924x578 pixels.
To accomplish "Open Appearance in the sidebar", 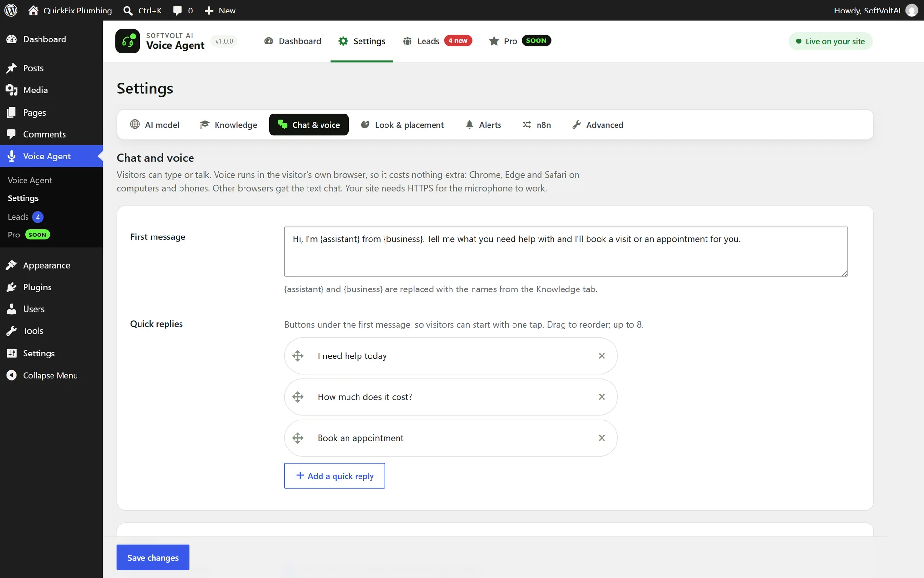I will (51, 265).
